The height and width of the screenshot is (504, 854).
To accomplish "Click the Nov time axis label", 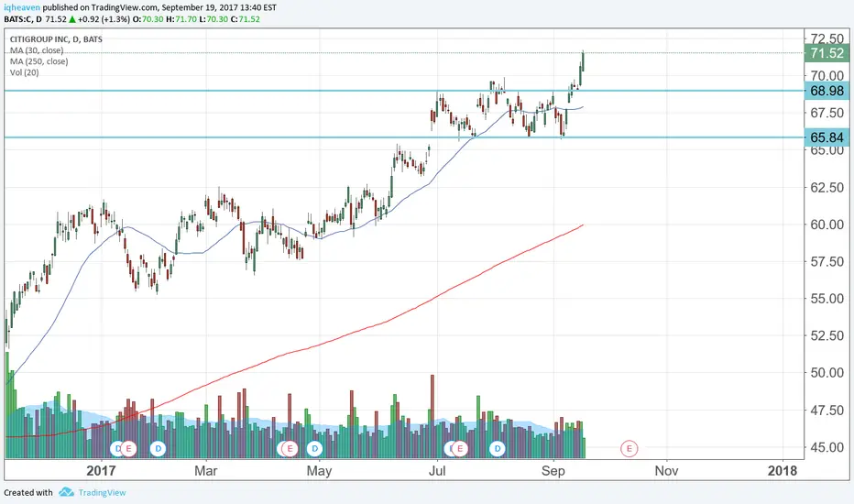I will click(x=667, y=471).
